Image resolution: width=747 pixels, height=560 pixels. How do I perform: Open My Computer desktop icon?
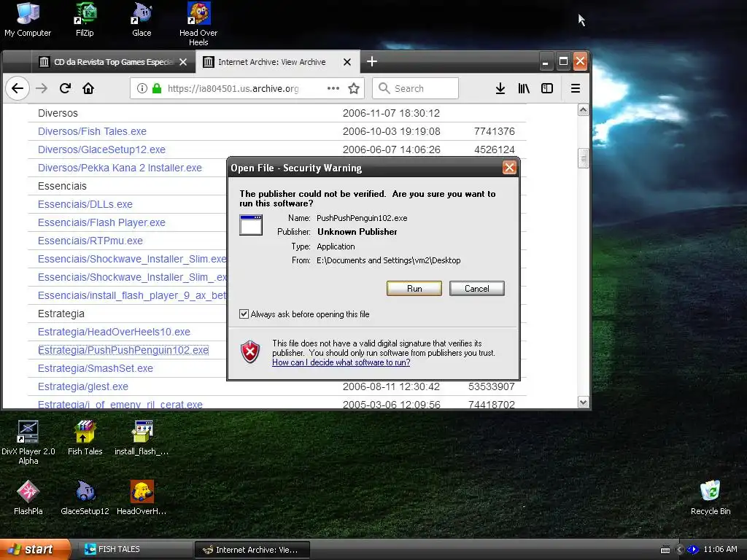pos(28,19)
